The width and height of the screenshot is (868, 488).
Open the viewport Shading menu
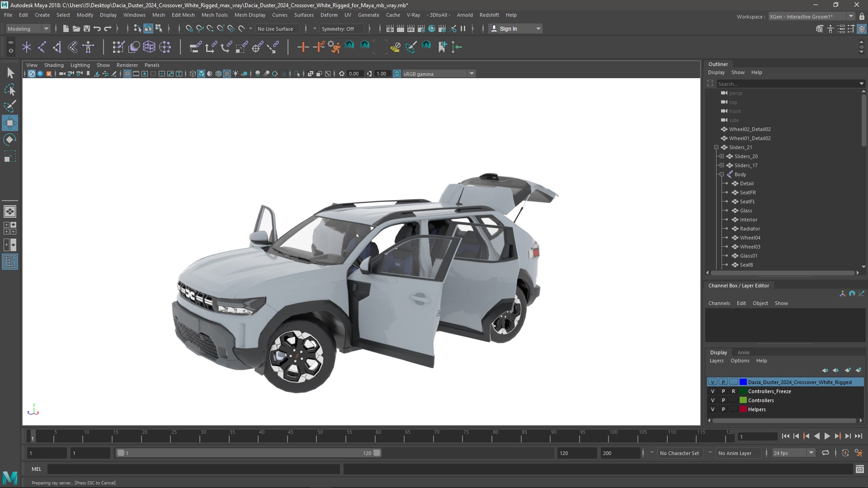click(54, 65)
